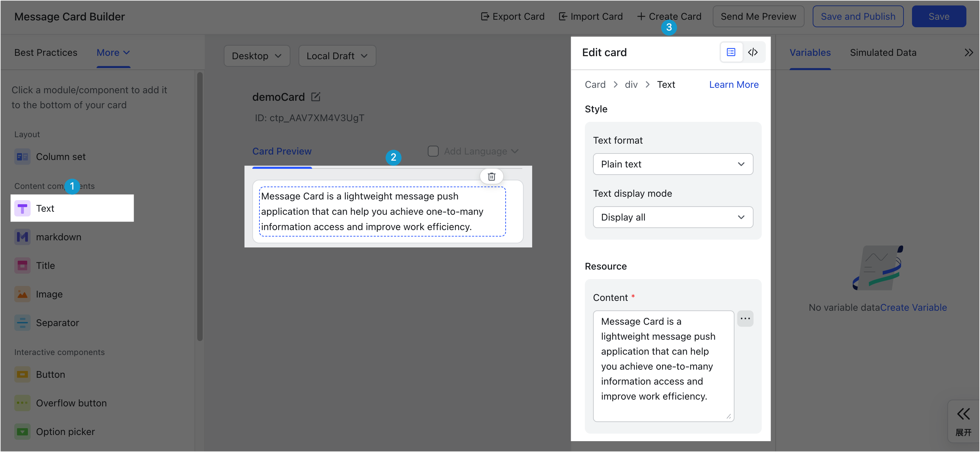Enable the Add Language checkbox
Screen dimensions: 980x452
(433, 151)
